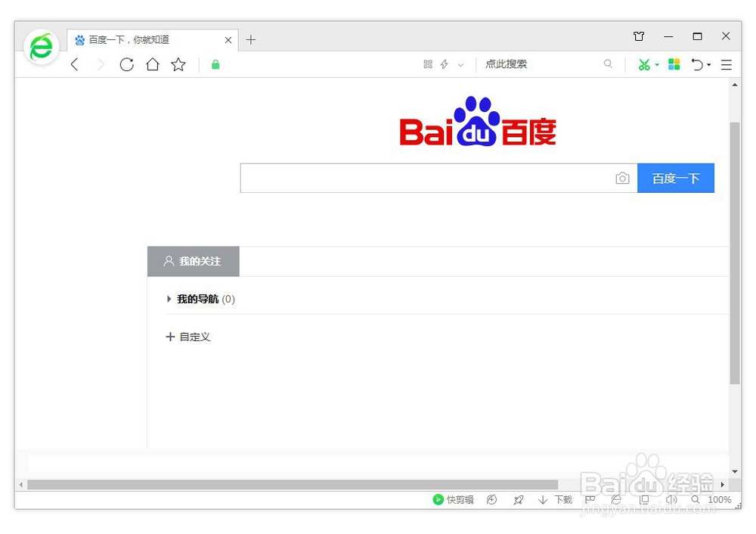Click the accelerator circle icon in status bar

click(491, 500)
